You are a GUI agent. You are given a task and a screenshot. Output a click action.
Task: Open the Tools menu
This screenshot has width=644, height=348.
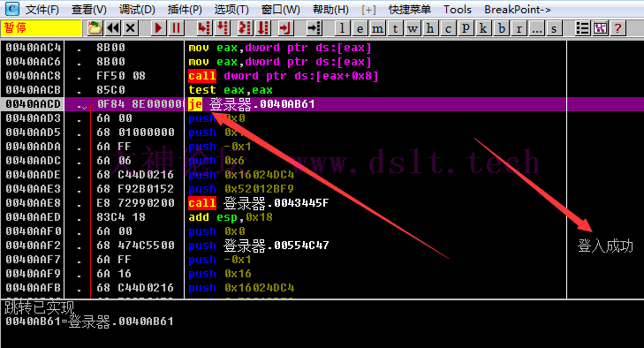(457, 9)
